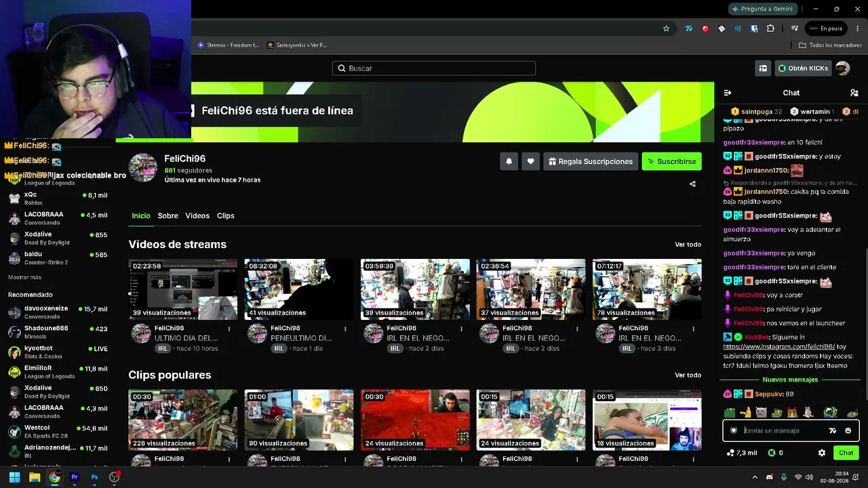Open the emoji picker smiley icon
Screen dimensions: 868x488
[848, 430]
